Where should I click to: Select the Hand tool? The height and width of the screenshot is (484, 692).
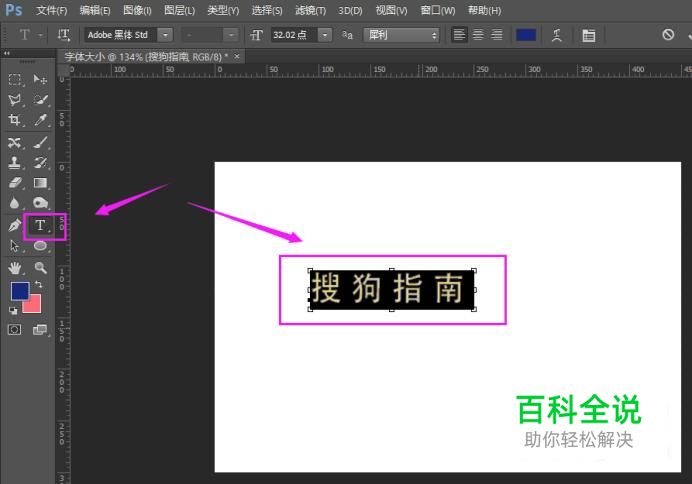(15, 267)
